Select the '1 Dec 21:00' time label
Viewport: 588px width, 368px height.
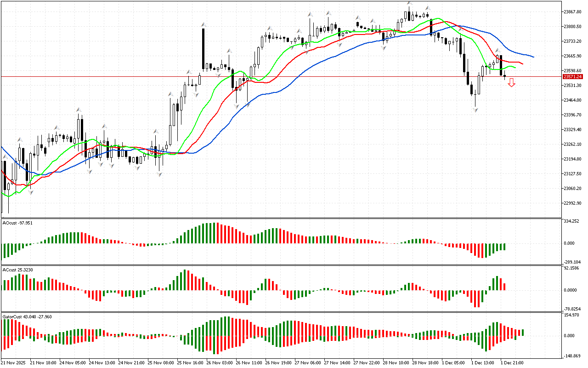(x=511, y=363)
